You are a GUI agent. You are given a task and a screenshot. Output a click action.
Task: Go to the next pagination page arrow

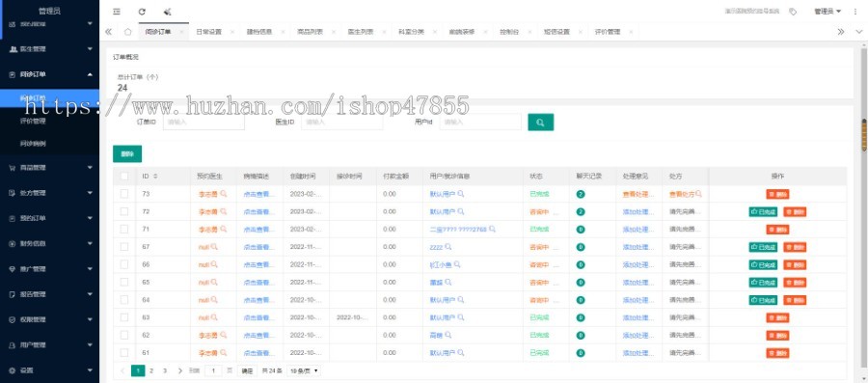pyautogui.click(x=179, y=370)
